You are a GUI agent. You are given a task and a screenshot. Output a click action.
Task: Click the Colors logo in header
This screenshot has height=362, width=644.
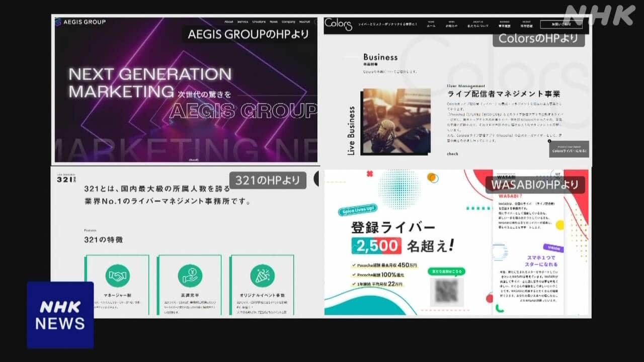tap(338, 24)
